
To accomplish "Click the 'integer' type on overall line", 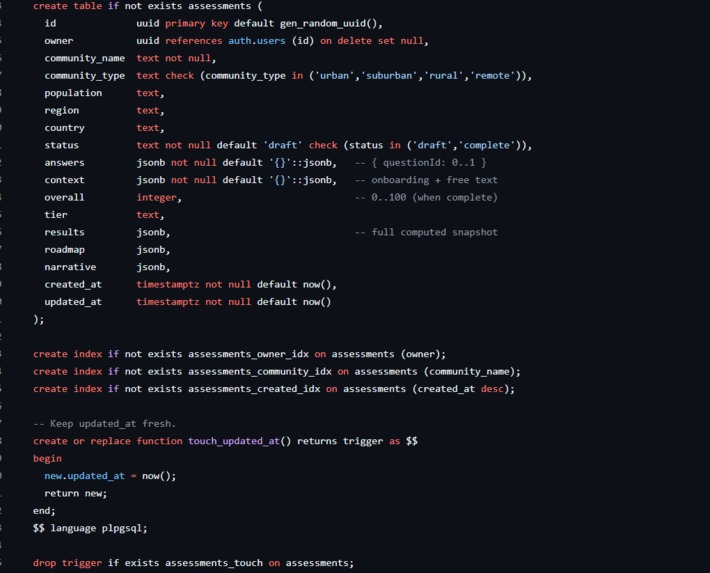I will [156, 197].
